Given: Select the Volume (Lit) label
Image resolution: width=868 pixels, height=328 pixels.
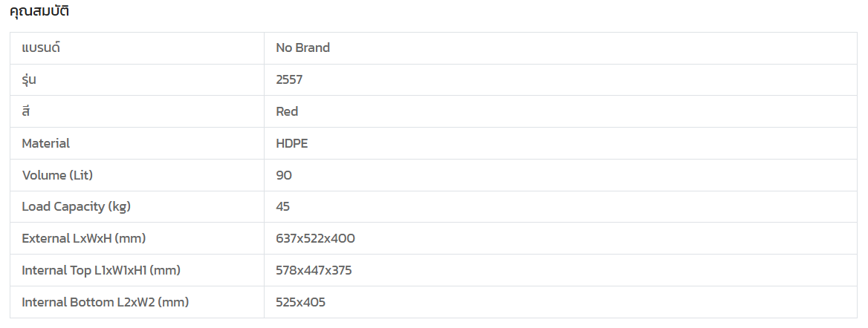Looking at the screenshot, I should [57, 175].
